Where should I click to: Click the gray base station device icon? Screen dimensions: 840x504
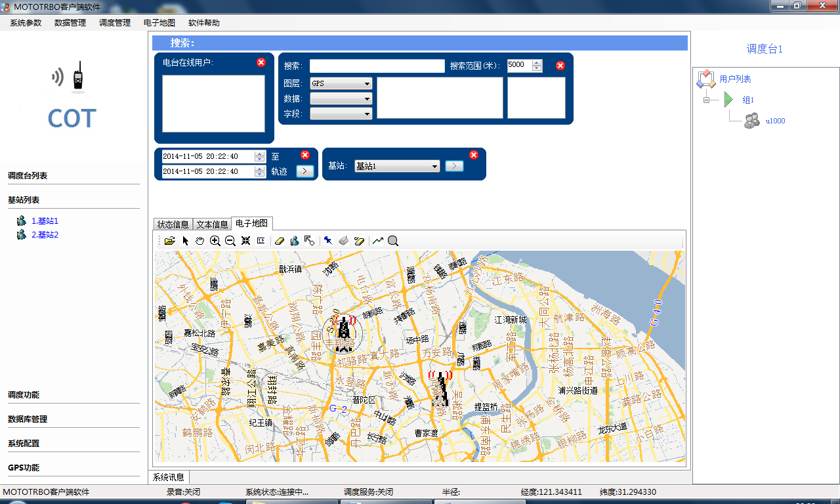[343, 241]
